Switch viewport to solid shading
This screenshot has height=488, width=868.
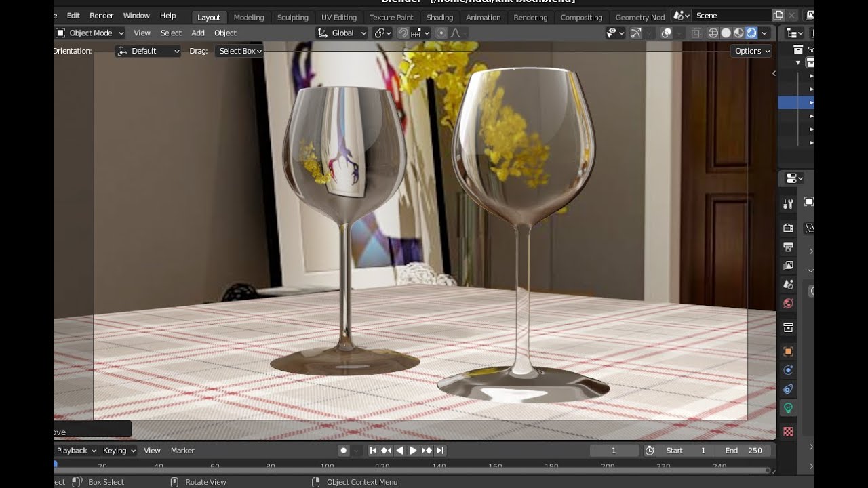coord(726,33)
